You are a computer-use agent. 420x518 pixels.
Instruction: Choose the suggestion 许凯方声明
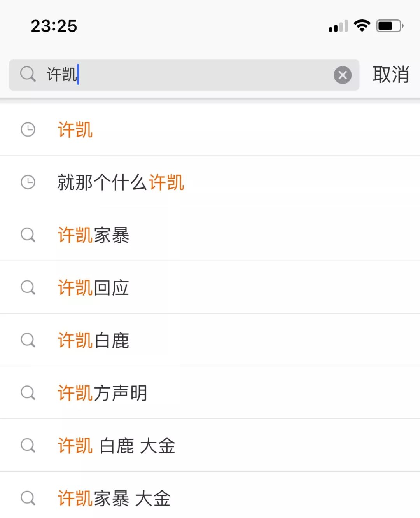[210, 393]
